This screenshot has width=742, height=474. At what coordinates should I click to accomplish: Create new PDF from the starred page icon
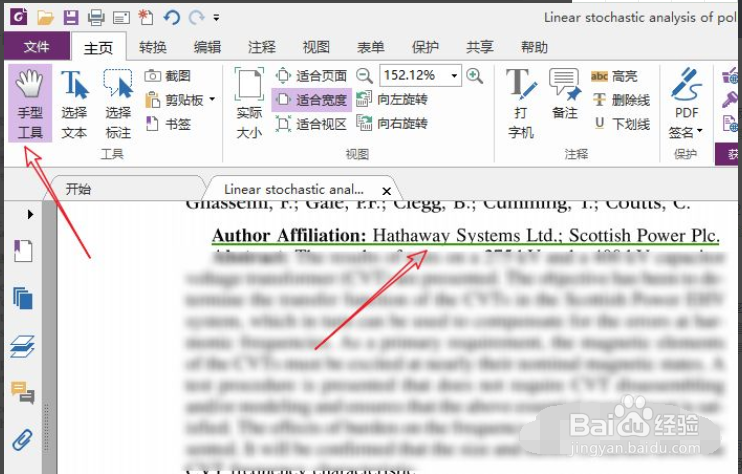pos(146,18)
